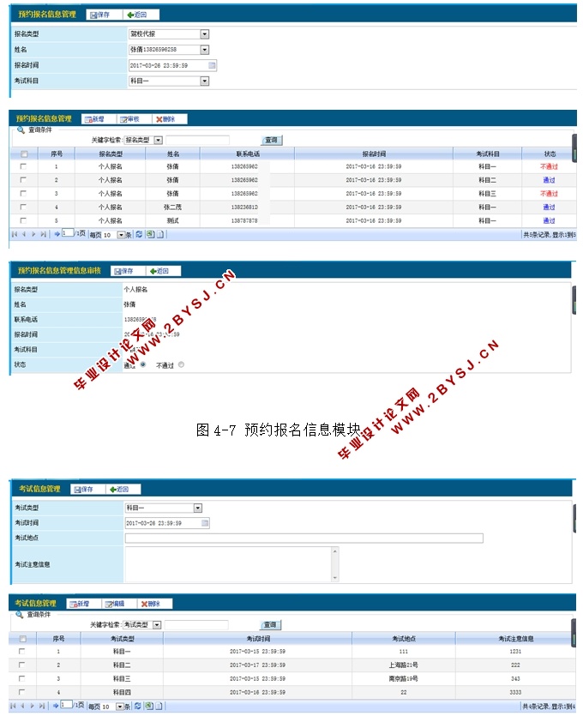Tick checkbox for 预约报名 row 5 测试

click(x=23, y=220)
